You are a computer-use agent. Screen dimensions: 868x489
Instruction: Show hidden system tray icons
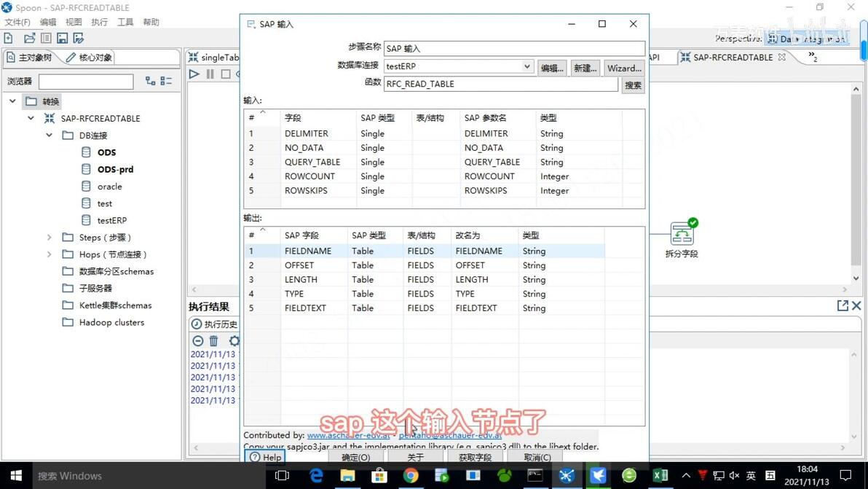point(686,476)
